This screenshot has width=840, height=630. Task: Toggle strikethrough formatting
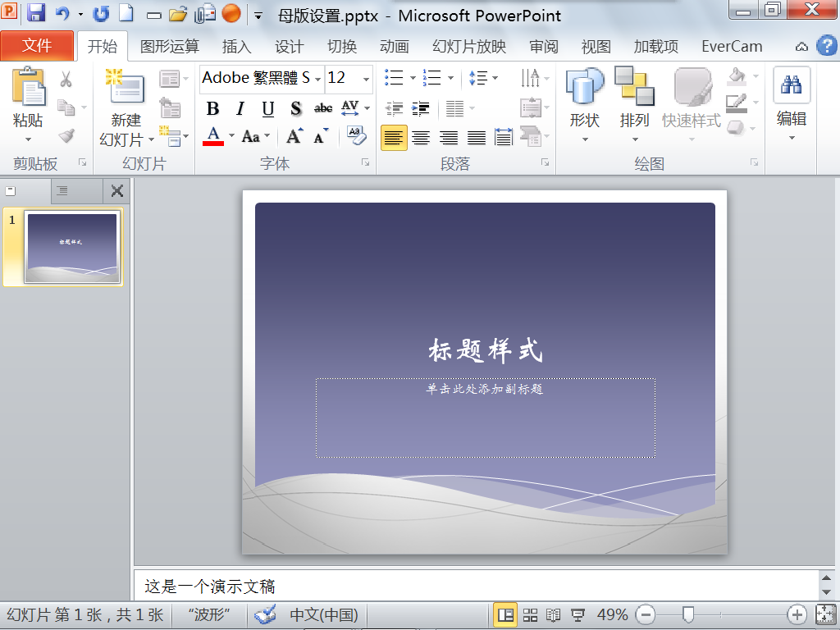(x=323, y=109)
